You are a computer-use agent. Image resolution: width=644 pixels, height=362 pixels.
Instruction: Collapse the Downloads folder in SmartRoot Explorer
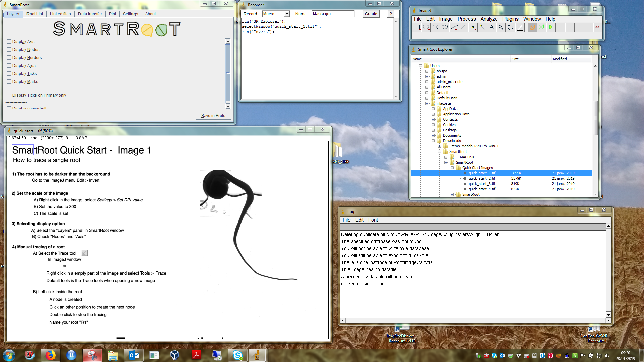click(433, 141)
